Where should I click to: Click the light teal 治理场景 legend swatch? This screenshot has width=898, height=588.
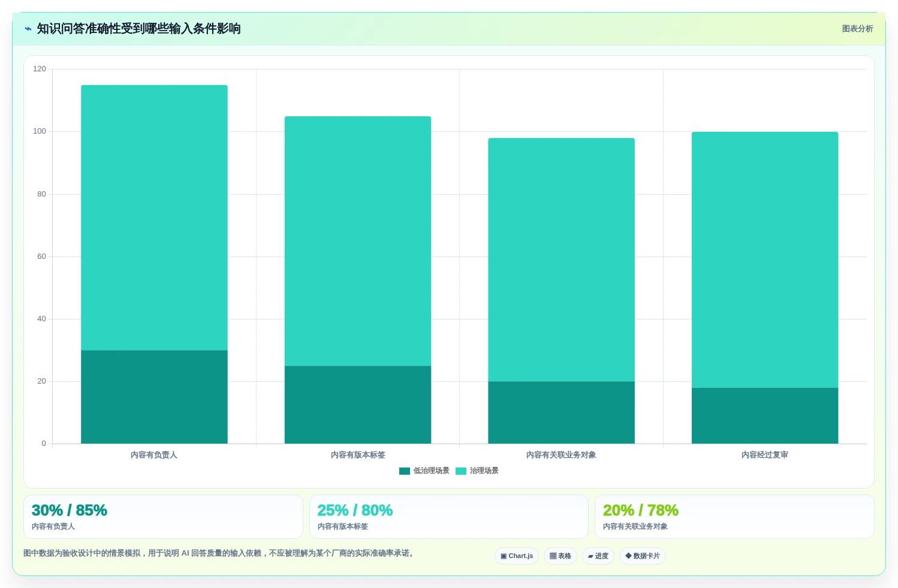click(x=461, y=471)
